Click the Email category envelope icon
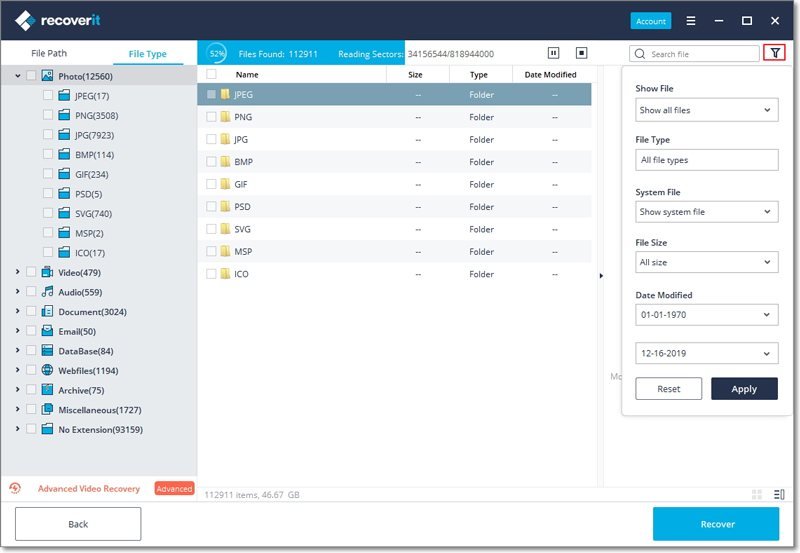The height and width of the screenshot is (553, 800). pos(47,331)
